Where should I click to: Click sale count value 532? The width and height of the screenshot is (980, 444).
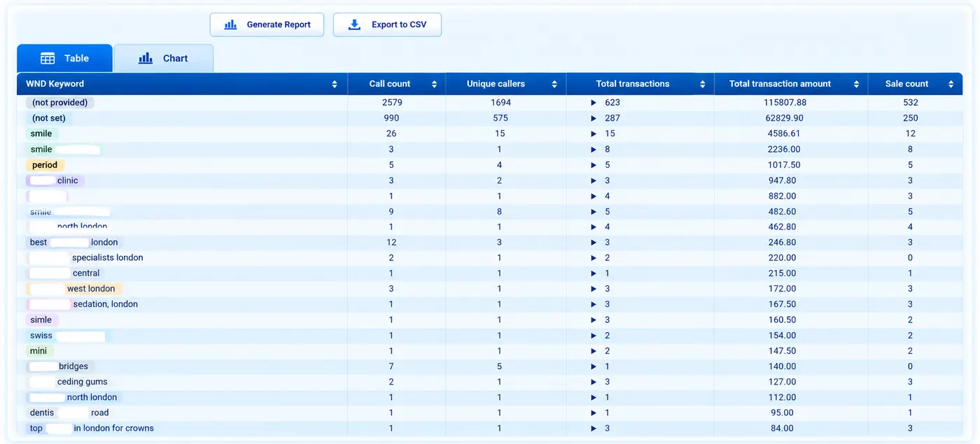pyautogui.click(x=911, y=103)
